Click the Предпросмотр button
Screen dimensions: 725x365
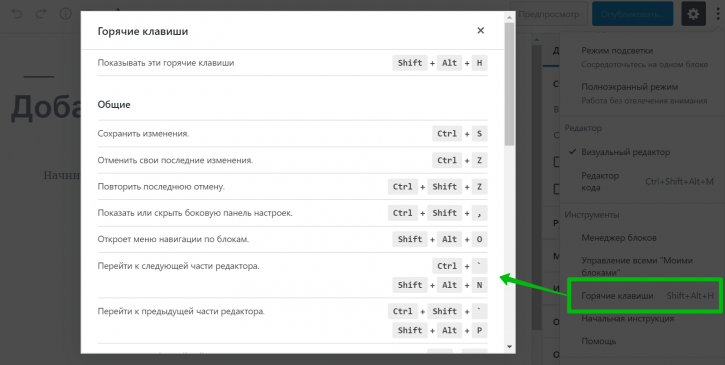pyautogui.click(x=548, y=14)
